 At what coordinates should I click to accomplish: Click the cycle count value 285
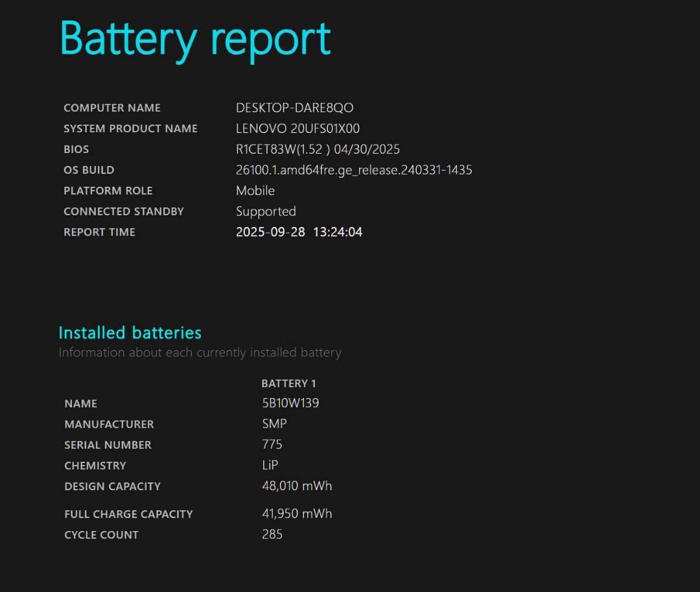(x=272, y=534)
